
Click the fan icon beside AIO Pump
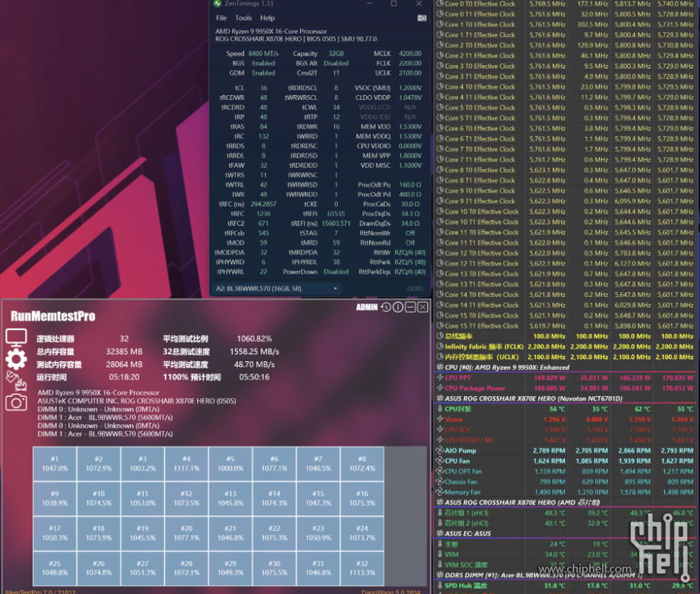440,450
